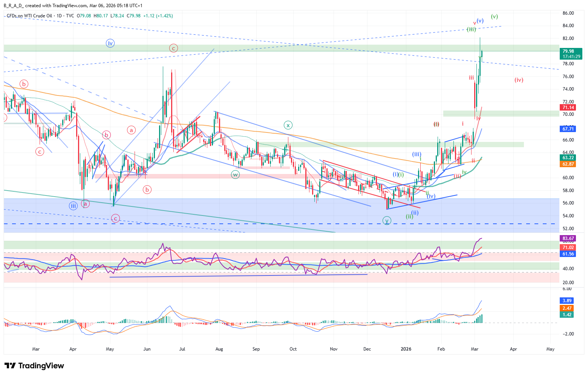Click the red 71.14 price axis tag
The width and height of the screenshot is (588, 377).
pos(568,108)
